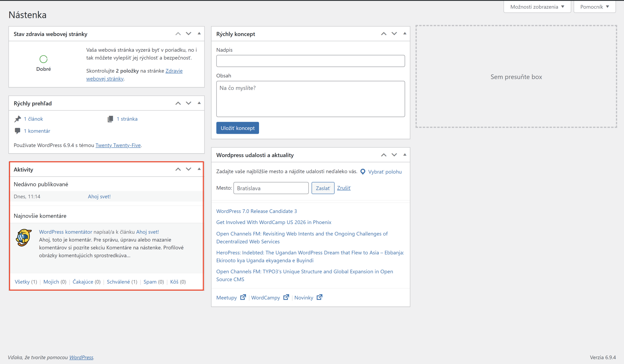Focus the Mesto Bratislava field
This screenshot has width=624, height=364.
coord(271,188)
